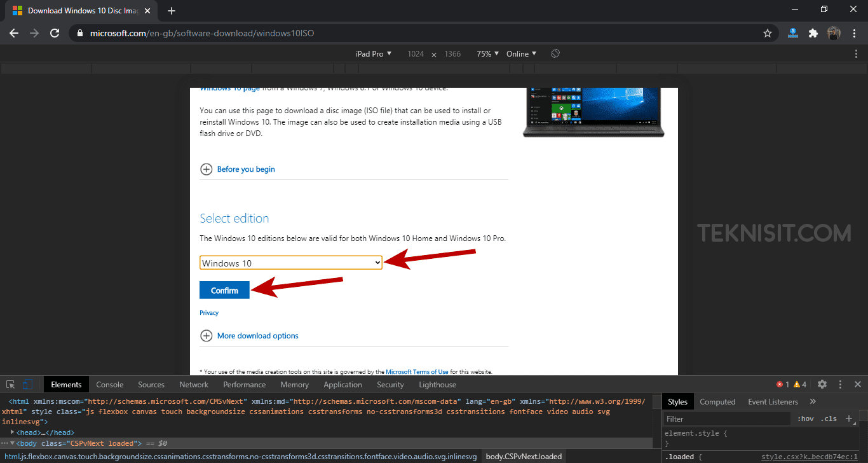Screen dimensions: 868x463
Task: Select the body.CSPvNext.loaded breadcrumb
Action: [524, 457]
